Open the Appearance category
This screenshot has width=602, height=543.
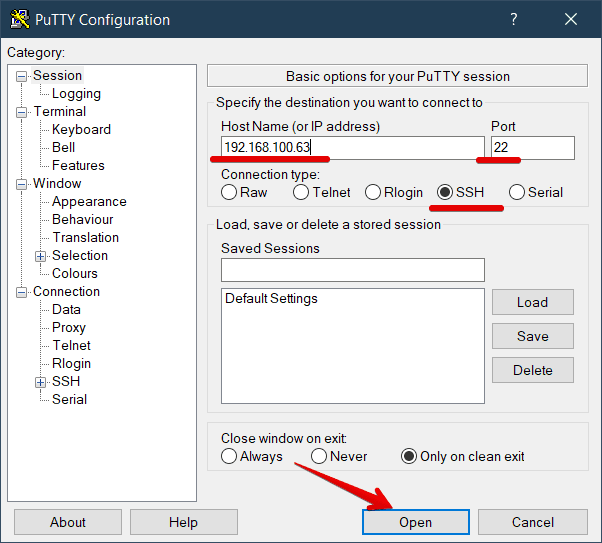point(89,202)
